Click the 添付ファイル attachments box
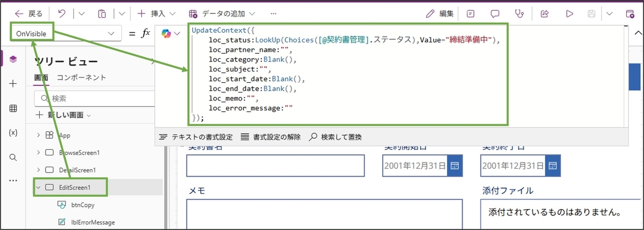This screenshot has width=644, height=230. click(560, 214)
